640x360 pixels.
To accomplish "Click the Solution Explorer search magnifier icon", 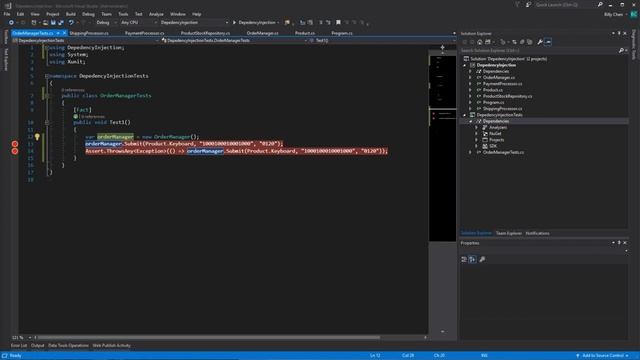I will coord(621,51).
